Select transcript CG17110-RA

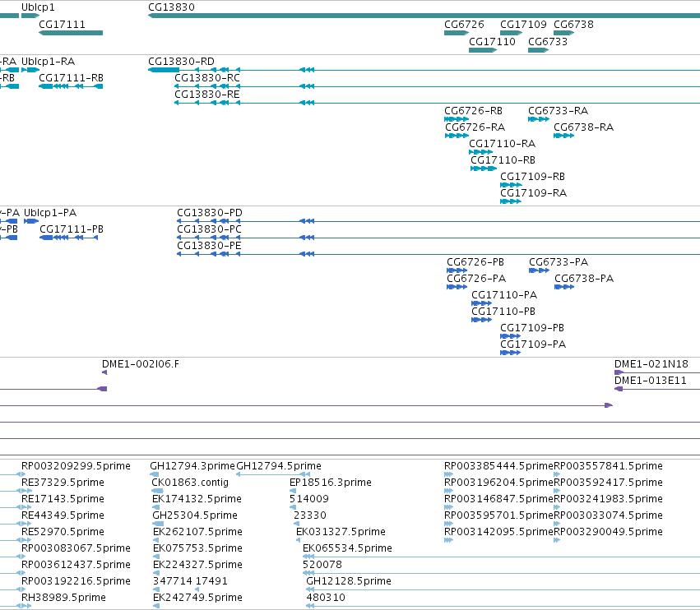[x=481, y=152]
